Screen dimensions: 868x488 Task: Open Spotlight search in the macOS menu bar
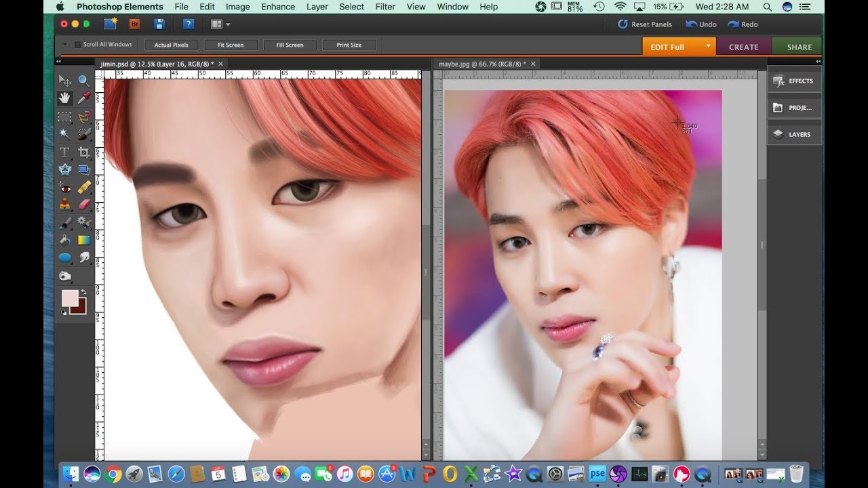767,7
